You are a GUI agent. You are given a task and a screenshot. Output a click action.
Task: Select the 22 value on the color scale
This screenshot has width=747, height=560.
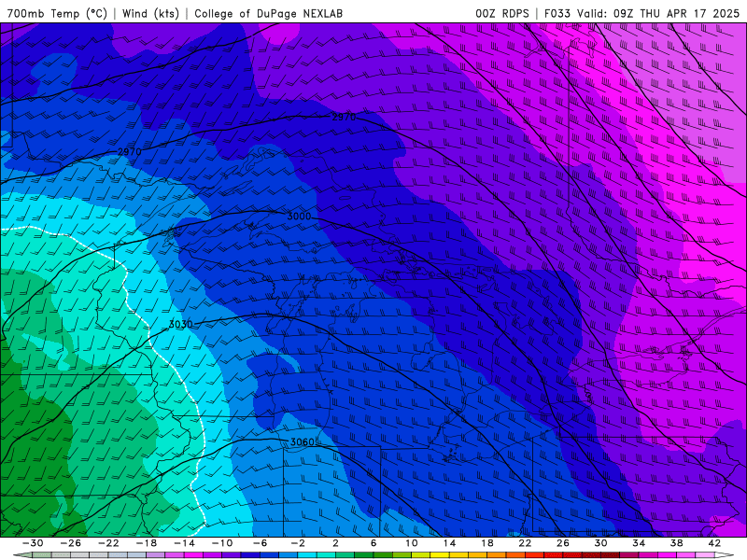[x=525, y=543]
